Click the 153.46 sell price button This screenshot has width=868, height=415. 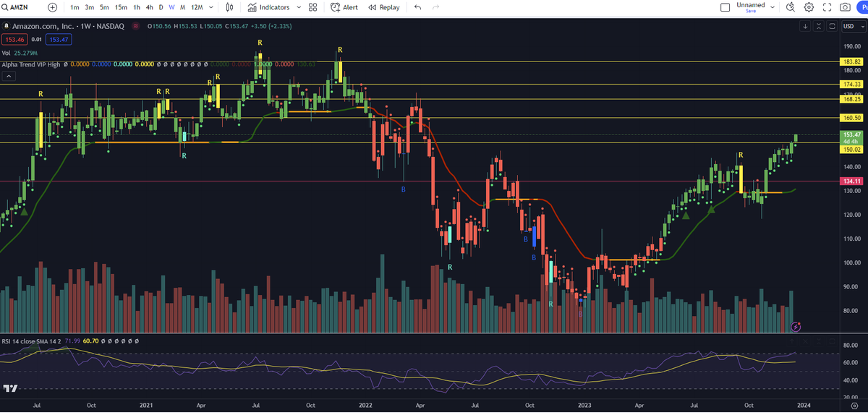[x=14, y=40]
